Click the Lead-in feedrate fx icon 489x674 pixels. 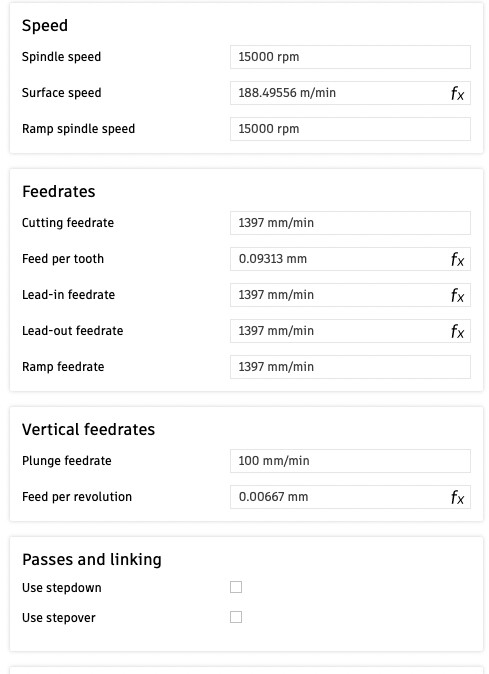click(457, 295)
